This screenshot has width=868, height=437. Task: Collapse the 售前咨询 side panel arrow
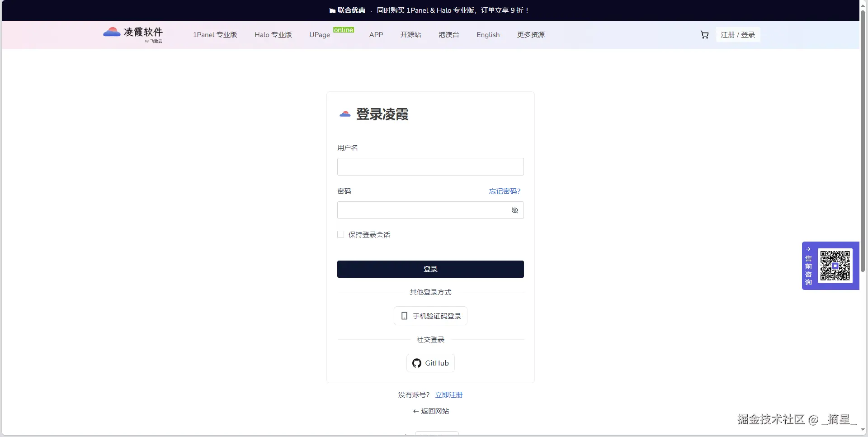point(808,249)
